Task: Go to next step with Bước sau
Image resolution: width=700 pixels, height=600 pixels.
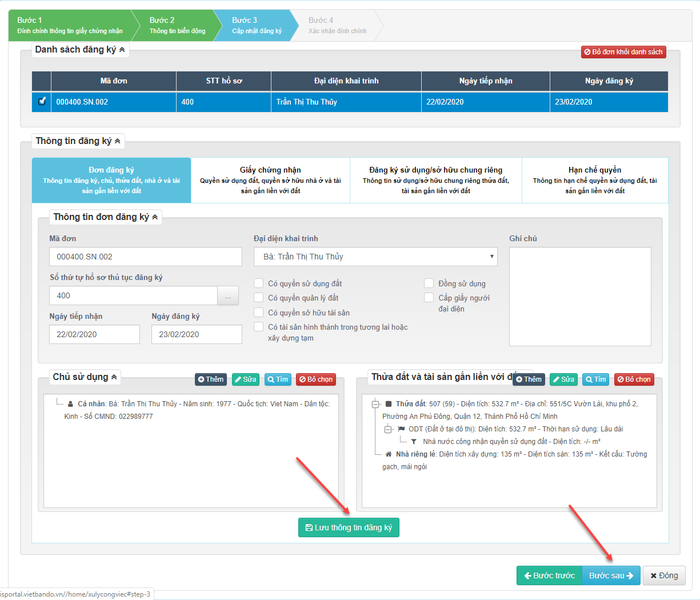Action: click(x=611, y=575)
